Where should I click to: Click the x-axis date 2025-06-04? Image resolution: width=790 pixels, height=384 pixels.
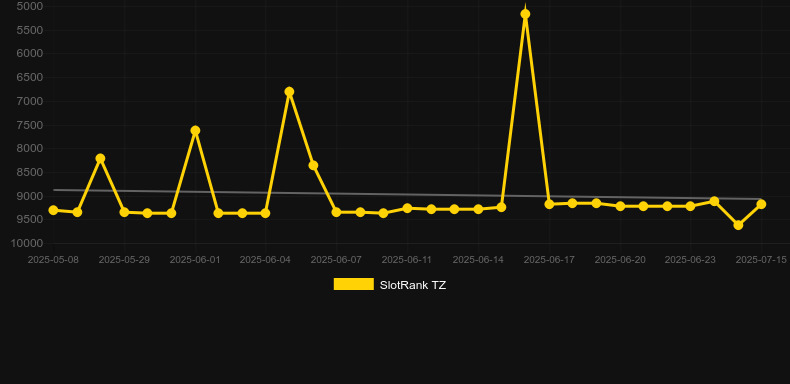[265, 260]
